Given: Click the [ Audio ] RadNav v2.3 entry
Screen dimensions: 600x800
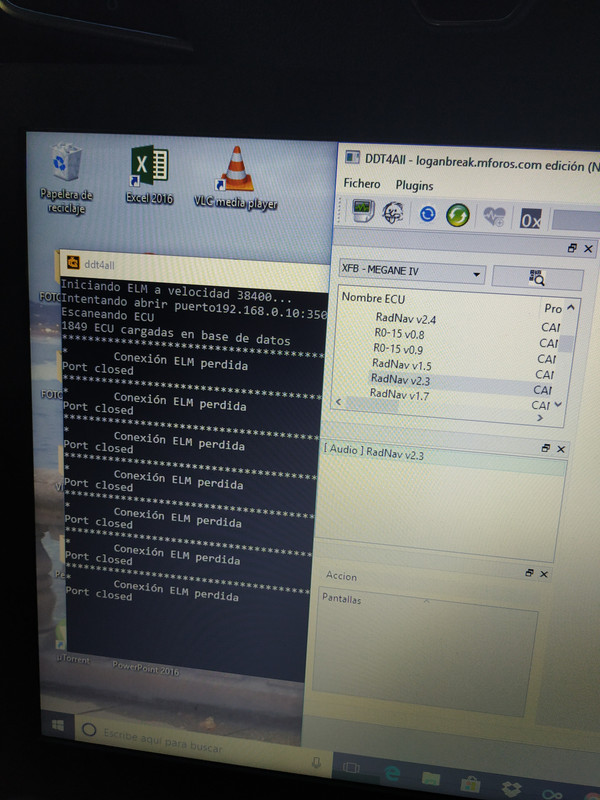Looking at the screenshot, I should click(373, 452).
